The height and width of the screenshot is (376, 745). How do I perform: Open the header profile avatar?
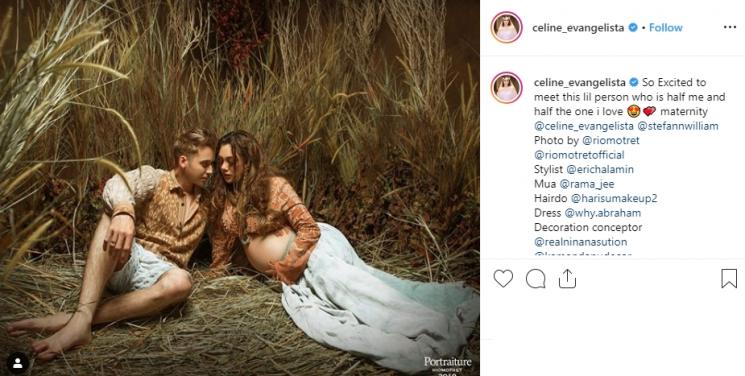pyautogui.click(x=506, y=28)
